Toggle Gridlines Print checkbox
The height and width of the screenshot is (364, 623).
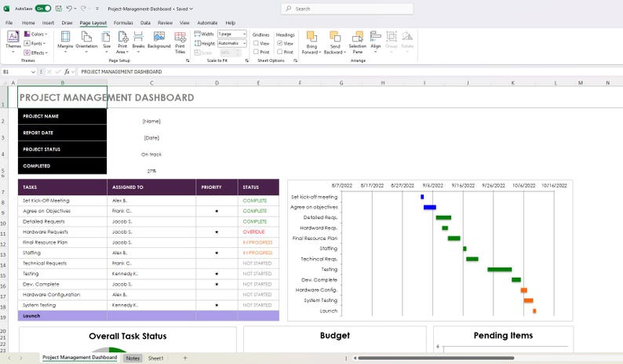tap(256, 52)
